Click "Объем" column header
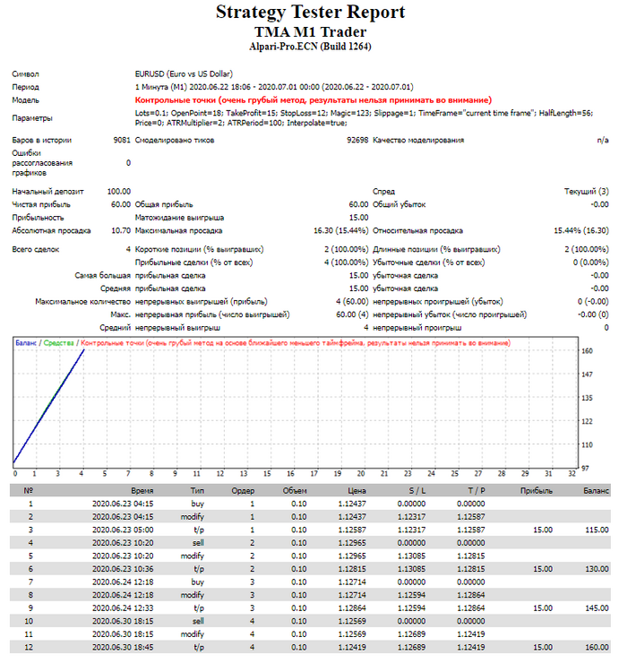The width and height of the screenshot is (619, 672). pos(295,491)
